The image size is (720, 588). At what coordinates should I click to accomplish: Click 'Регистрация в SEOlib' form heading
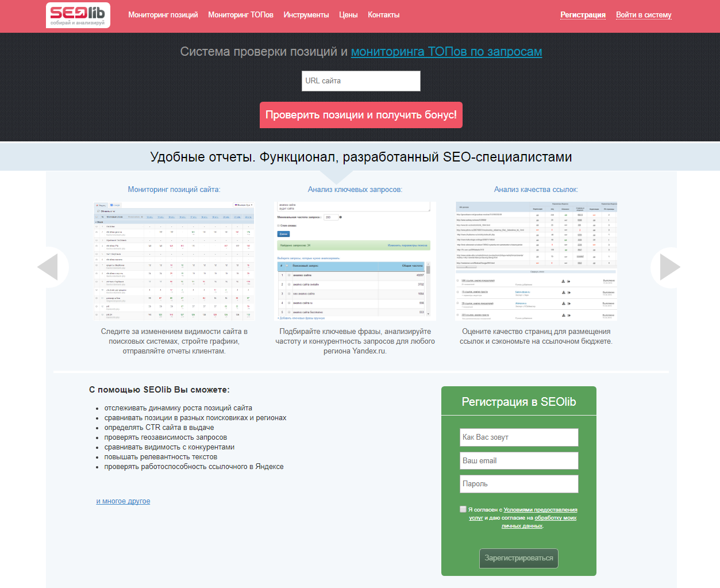coord(519,402)
